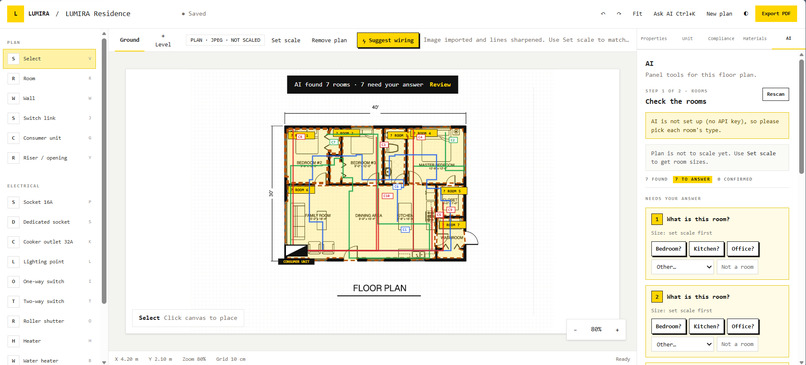The height and width of the screenshot is (365, 806).
Task: Click the ? ROOM 6 label on plan
Action: 301,190
